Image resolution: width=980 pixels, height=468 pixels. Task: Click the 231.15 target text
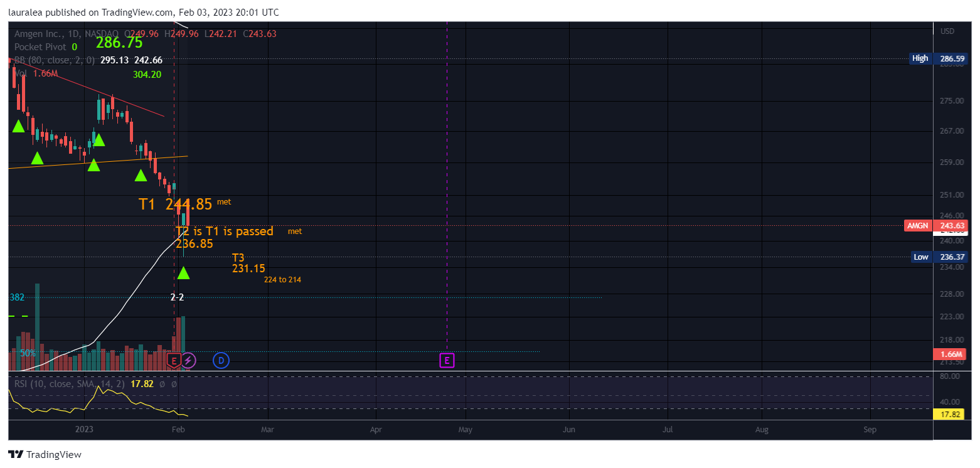point(248,269)
